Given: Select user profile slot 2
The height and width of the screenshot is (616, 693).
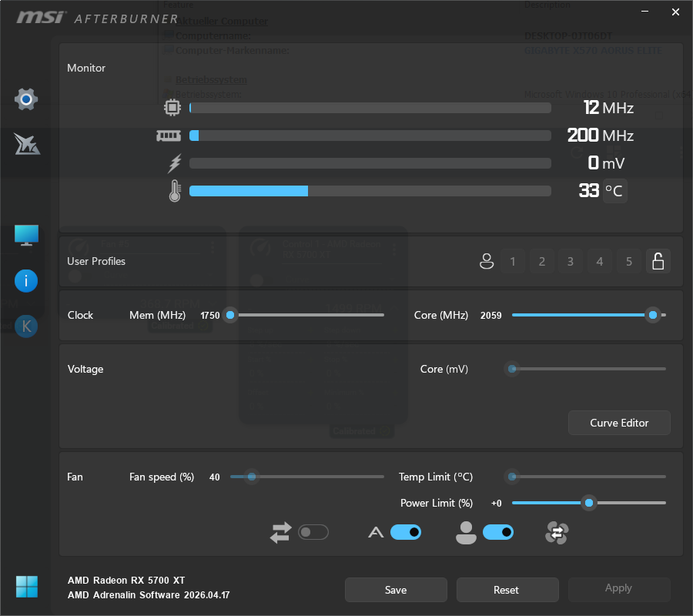Looking at the screenshot, I should (542, 261).
